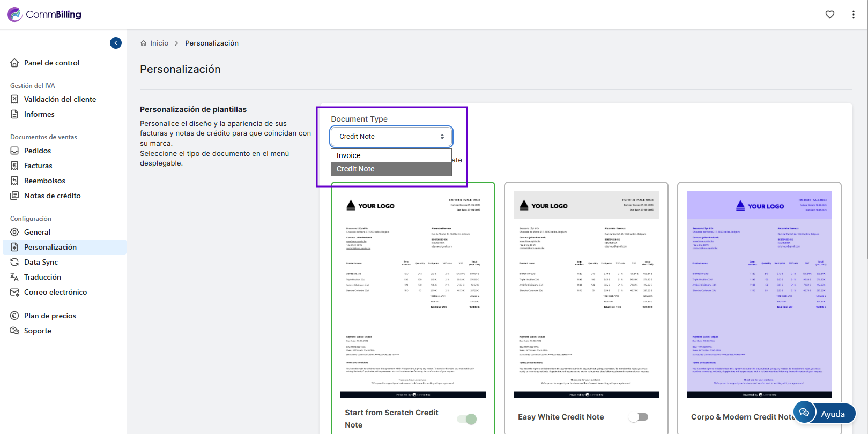Open the Easy White template preview
The width and height of the screenshot is (868, 434).
click(586, 295)
